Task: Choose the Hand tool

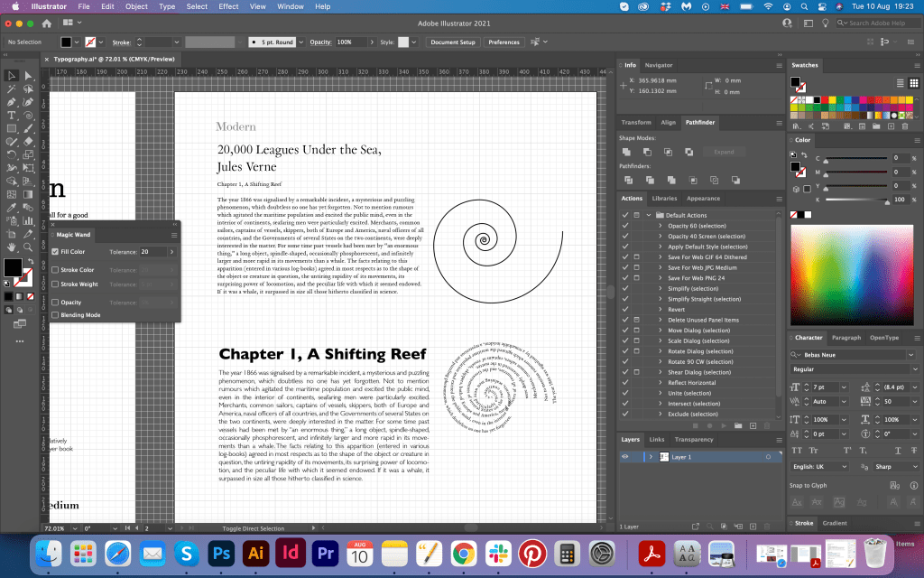Action: 12,246
